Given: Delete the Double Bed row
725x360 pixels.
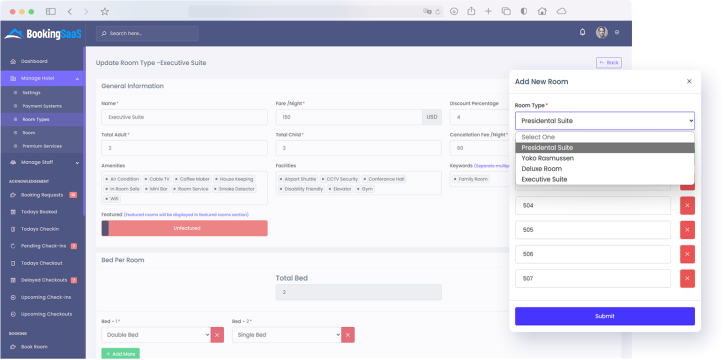Looking at the screenshot, I should coord(217,335).
